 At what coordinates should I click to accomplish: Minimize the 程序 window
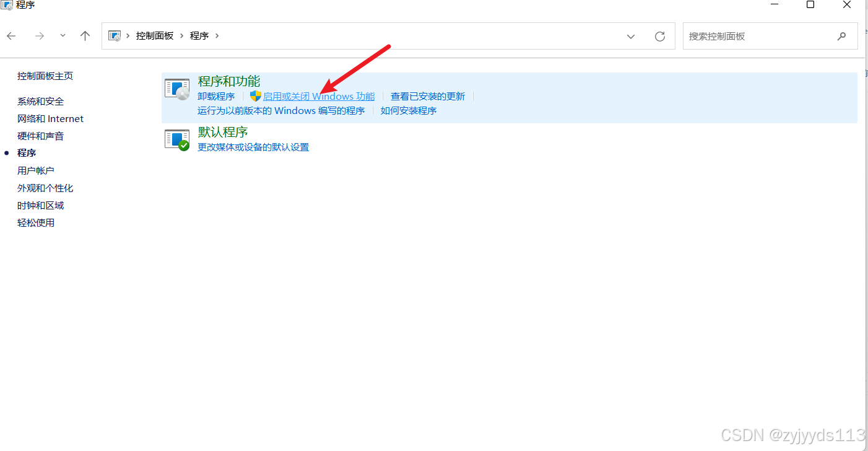[x=775, y=4]
